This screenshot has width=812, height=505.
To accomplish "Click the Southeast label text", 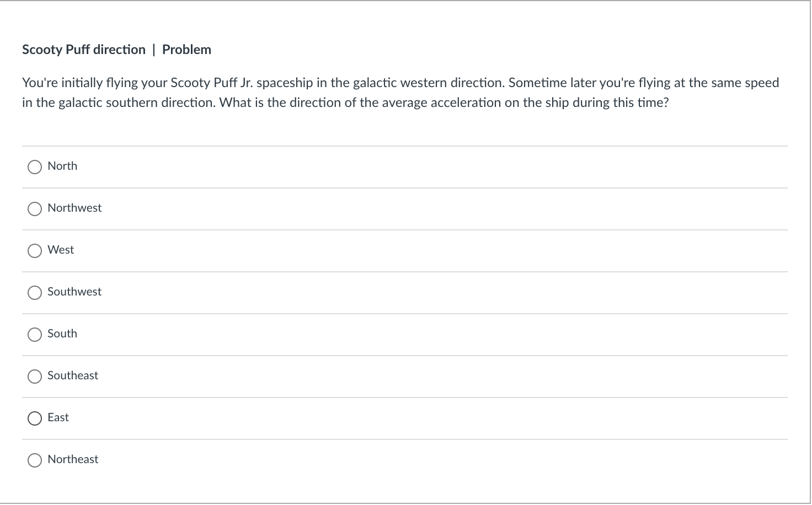I will tap(72, 375).
